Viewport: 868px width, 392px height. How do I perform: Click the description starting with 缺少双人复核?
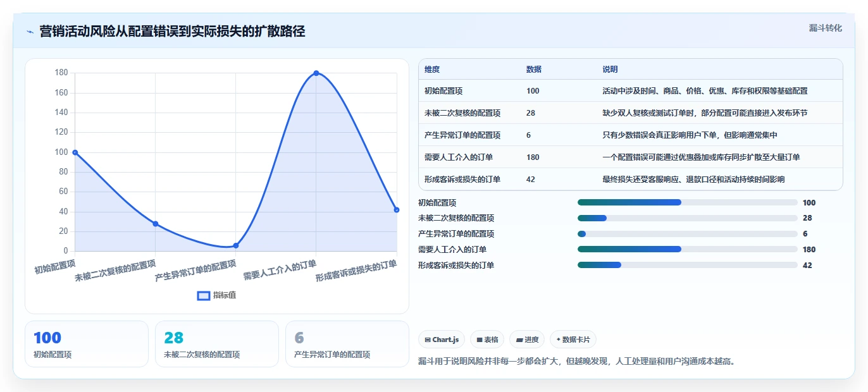pyautogui.click(x=705, y=113)
